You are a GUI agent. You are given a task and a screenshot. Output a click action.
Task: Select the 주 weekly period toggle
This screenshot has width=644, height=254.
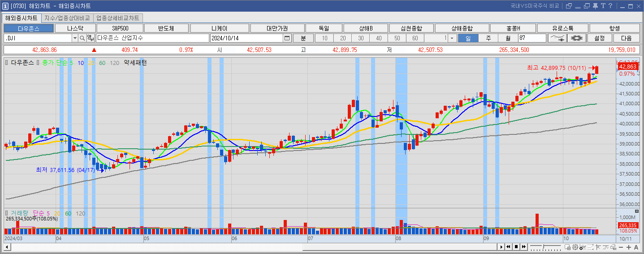coord(488,38)
